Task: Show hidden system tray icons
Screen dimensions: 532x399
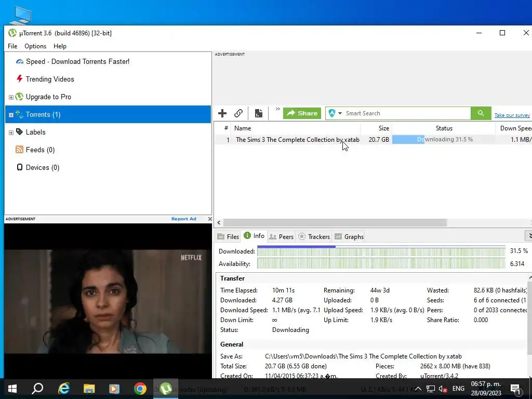Action: (x=418, y=389)
